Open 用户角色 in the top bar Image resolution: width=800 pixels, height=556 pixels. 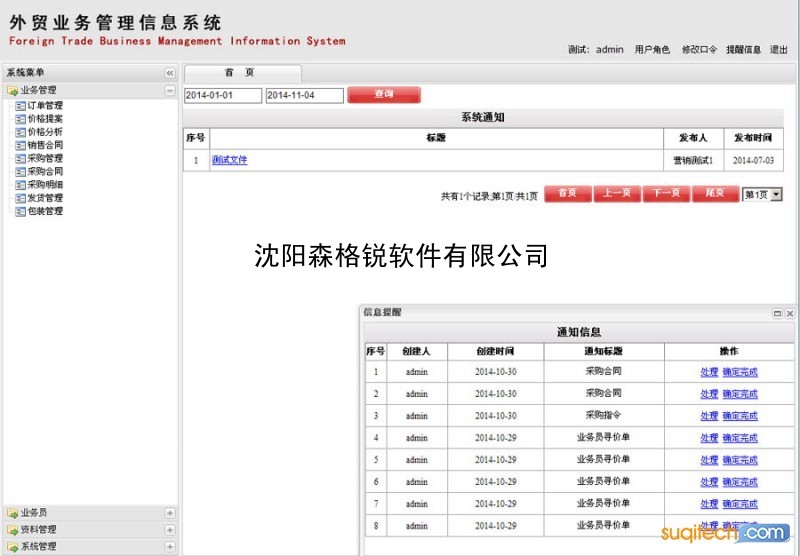pyautogui.click(x=652, y=49)
